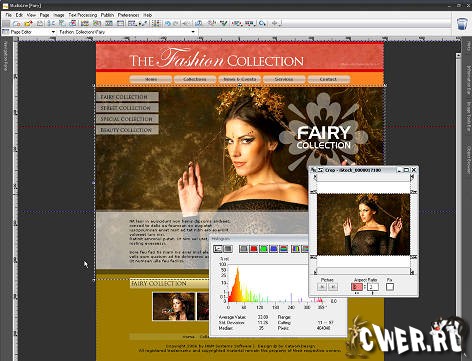Click the first Picture button in the Crop window
This screenshot has height=361, width=472.
coord(322,287)
